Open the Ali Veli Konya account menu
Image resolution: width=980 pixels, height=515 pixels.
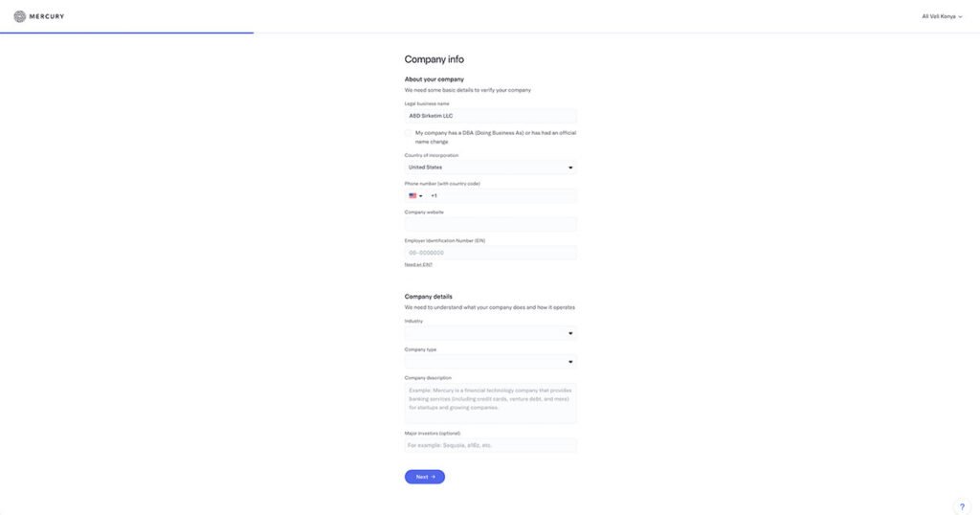[942, 16]
